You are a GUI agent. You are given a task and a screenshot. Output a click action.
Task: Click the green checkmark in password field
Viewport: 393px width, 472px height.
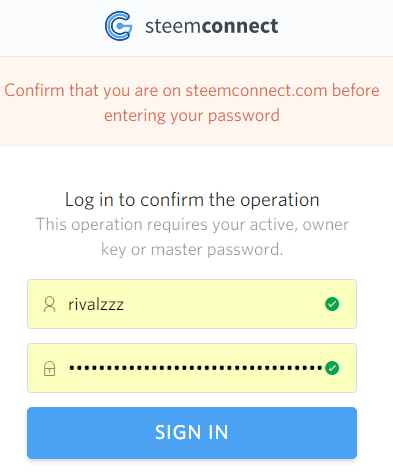tap(332, 368)
